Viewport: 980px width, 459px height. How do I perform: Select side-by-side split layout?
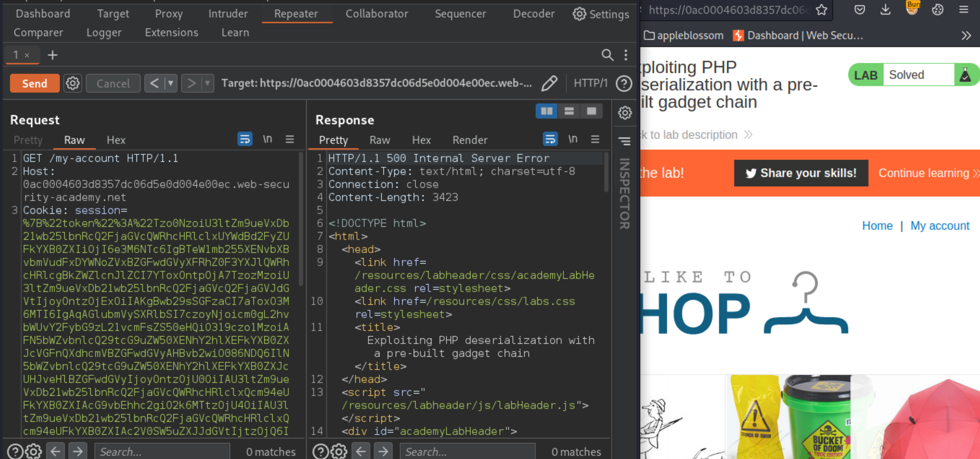pyautogui.click(x=547, y=111)
